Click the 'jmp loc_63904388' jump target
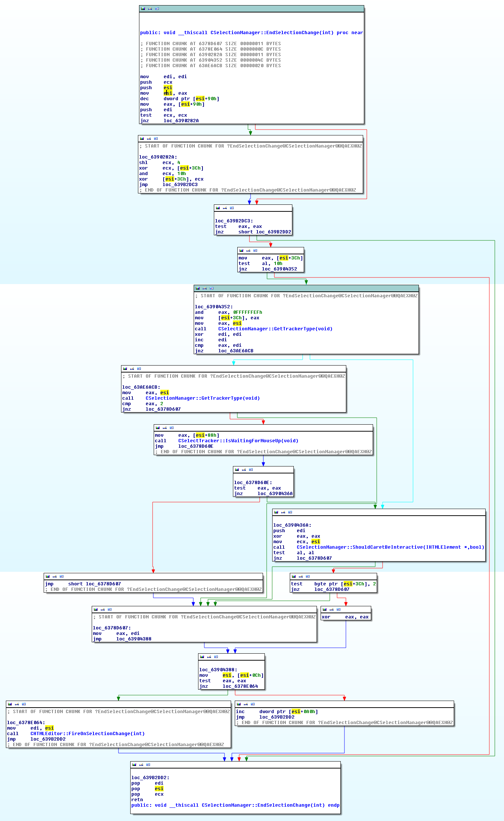The image size is (504, 821). [134, 639]
